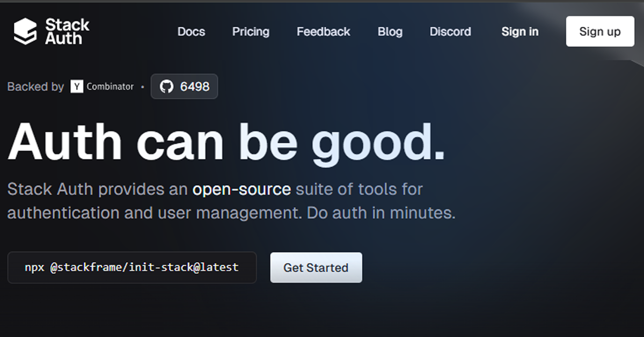The height and width of the screenshot is (337, 644).
Task: Click the Sign in link
Action: pos(519,32)
